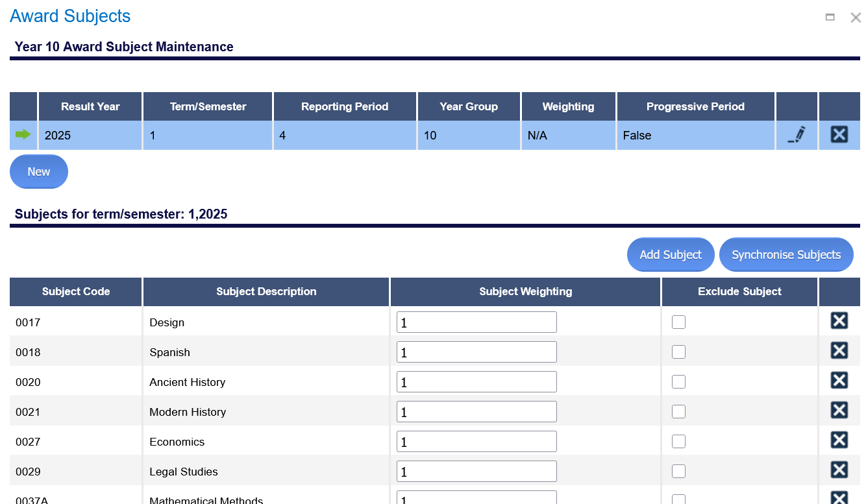Remove the Spanish subject row
This screenshot has width=866, height=504.
(x=839, y=350)
